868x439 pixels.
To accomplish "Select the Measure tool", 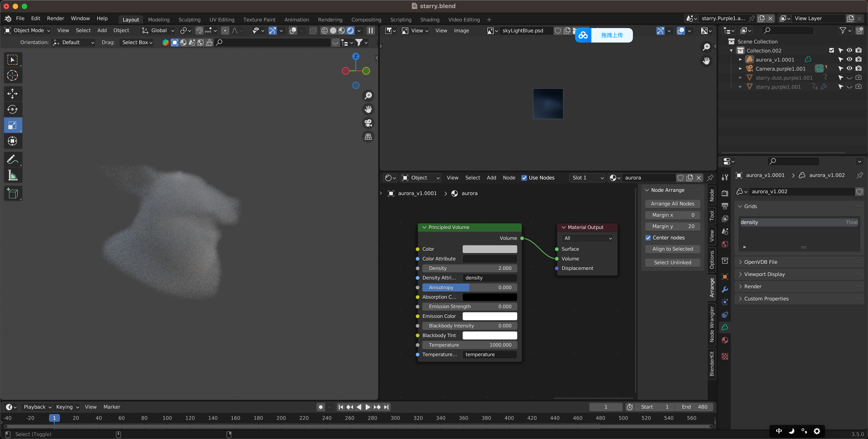I will (12, 175).
